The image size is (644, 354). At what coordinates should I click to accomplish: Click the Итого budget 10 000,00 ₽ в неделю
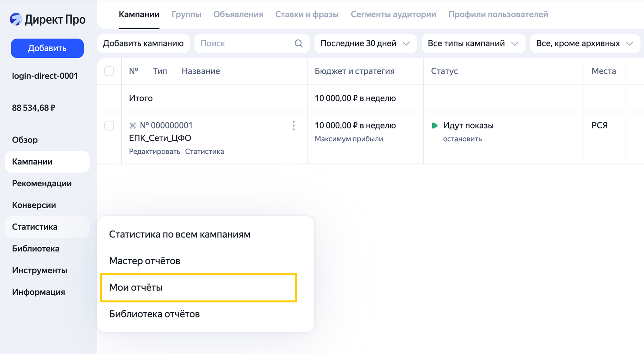click(355, 98)
